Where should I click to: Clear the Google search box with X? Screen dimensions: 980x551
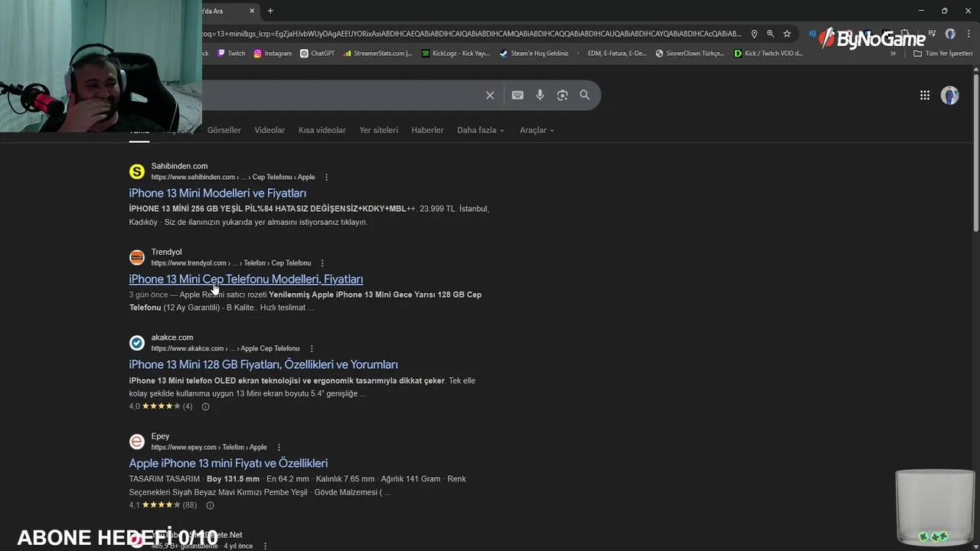[x=490, y=95]
